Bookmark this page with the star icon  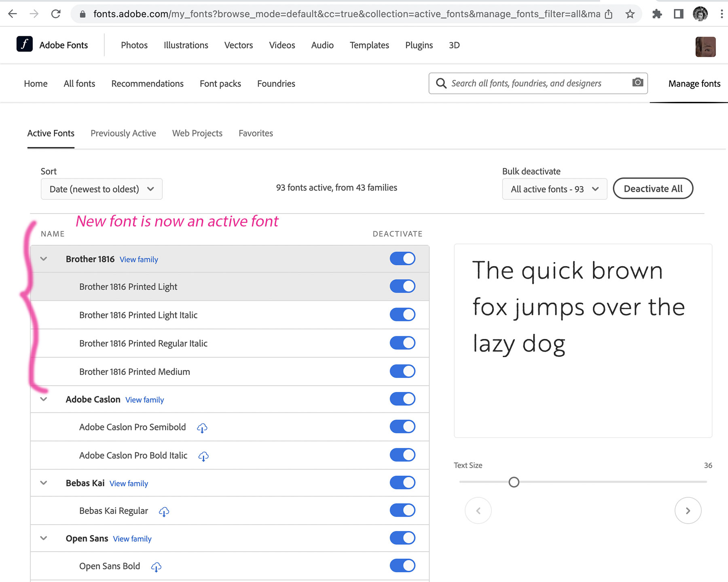click(630, 14)
